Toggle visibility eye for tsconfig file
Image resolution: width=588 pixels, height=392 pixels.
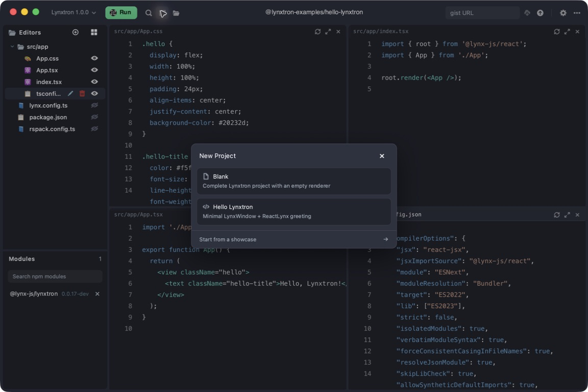pos(94,93)
